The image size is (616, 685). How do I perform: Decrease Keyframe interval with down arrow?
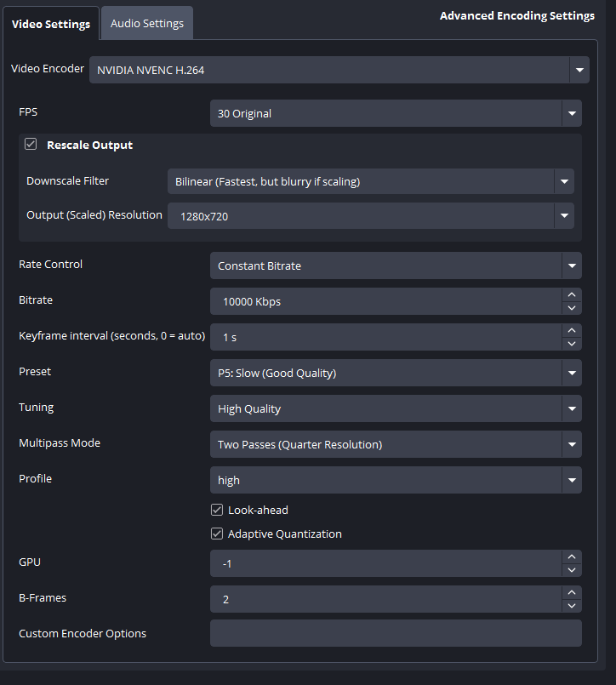[572, 344]
